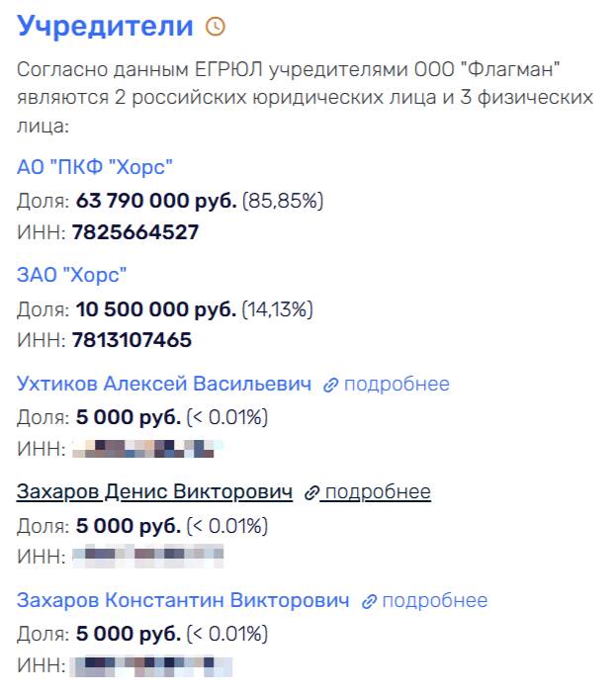
Task: Click blurred INN of Захаров Константин
Action: tap(151, 665)
